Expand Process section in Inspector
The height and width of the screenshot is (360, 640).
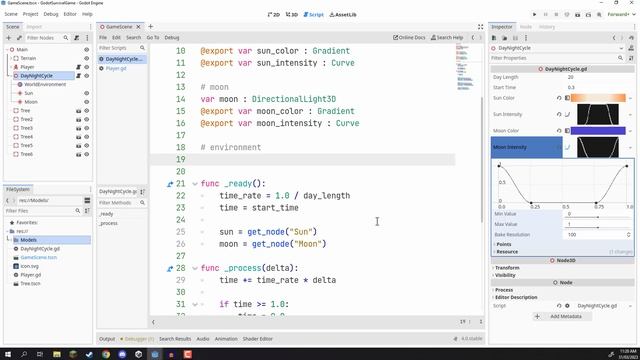coord(504,290)
